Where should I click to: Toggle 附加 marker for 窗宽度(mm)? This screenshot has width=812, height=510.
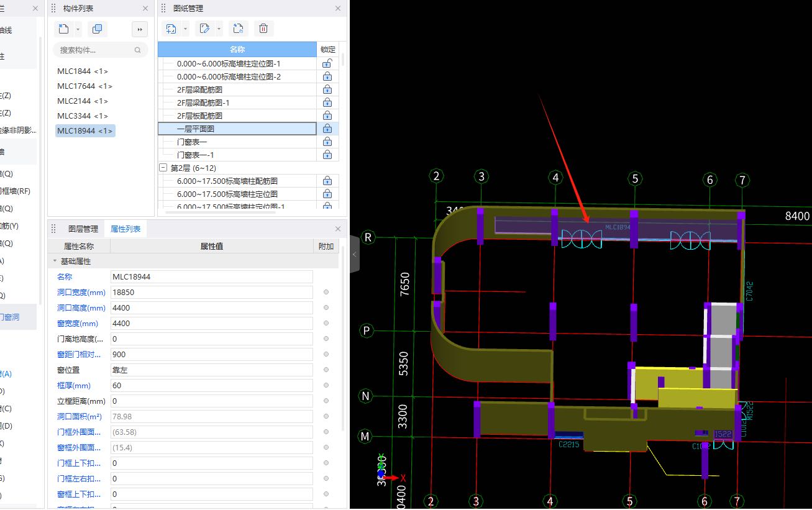pyautogui.click(x=326, y=323)
